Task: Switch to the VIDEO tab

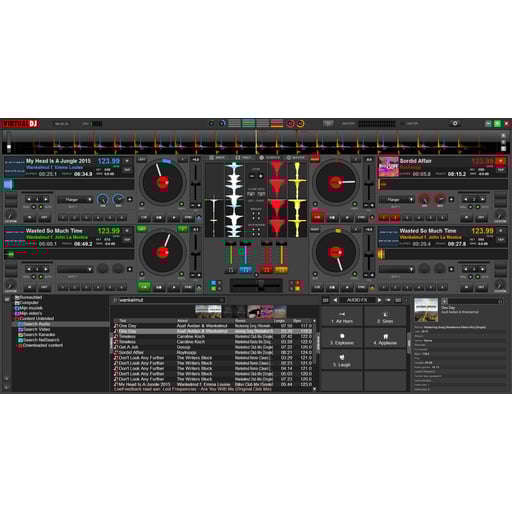Action: pyautogui.click(x=243, y=157)
